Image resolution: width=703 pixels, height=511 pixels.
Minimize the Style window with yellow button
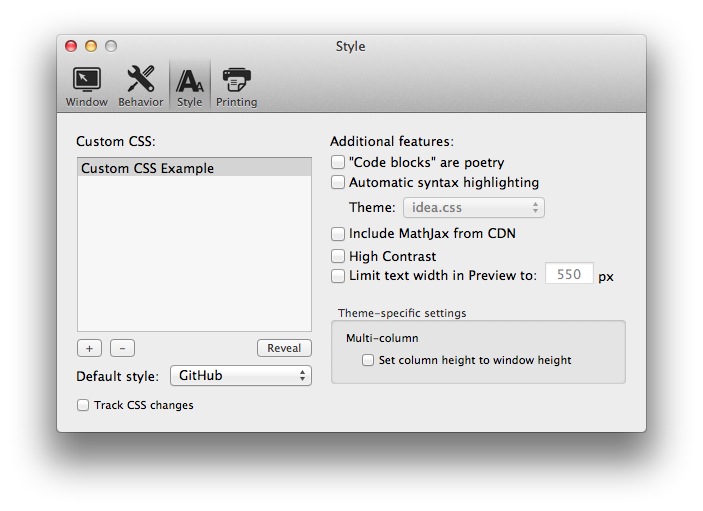coord(91,46)
